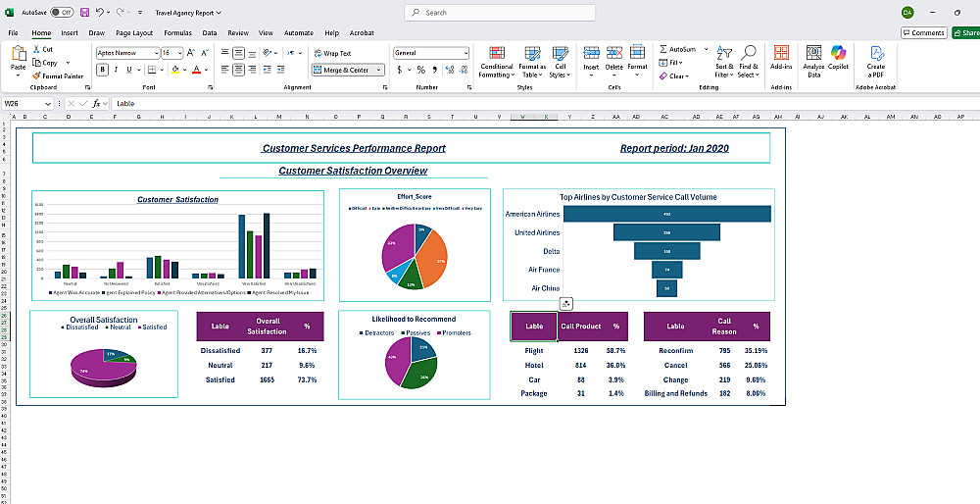
Task: Open the File menu
Action: click(x=13, y=32)
